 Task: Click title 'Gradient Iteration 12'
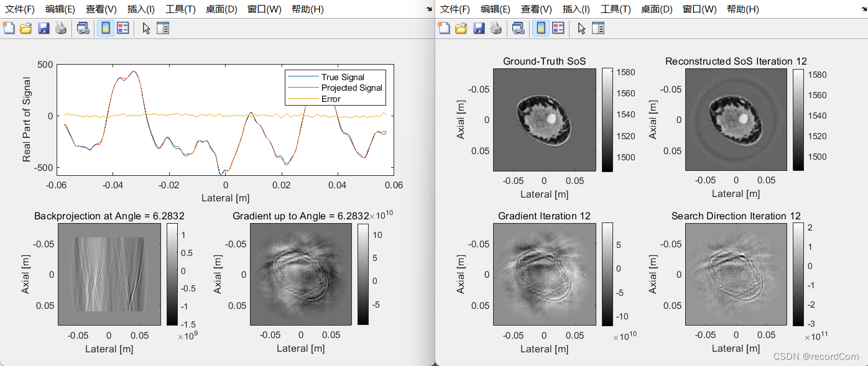pos(544,216)
